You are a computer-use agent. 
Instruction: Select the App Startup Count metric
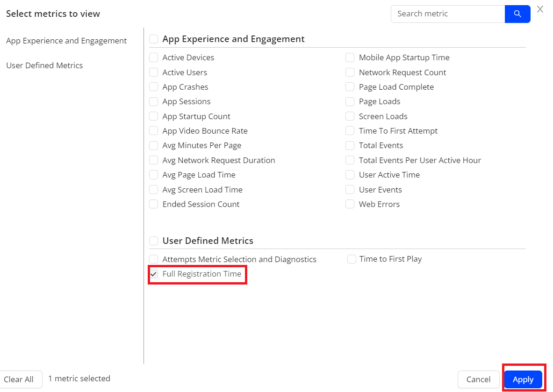pos(153,116)
